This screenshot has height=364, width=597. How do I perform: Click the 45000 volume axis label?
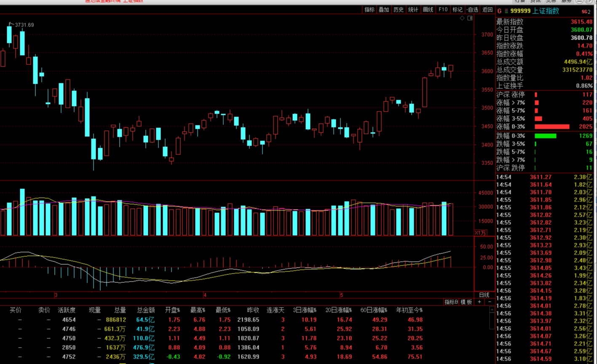[x=486, y=193]
